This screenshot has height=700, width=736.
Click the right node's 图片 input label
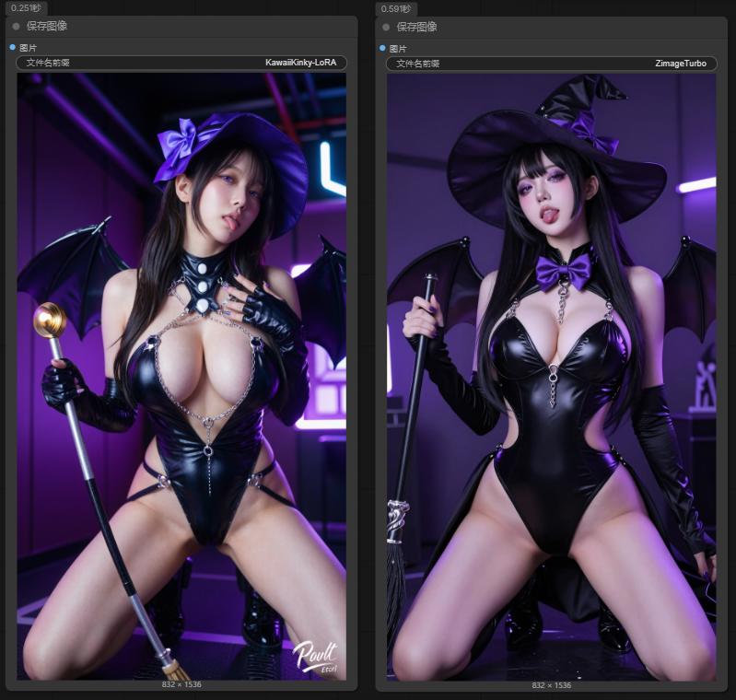pos(398,49)
